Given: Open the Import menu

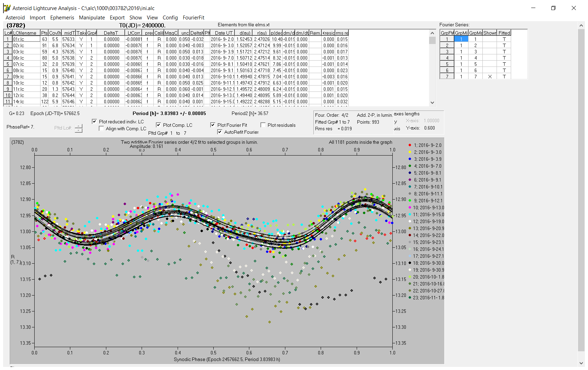Looking at the screenshot, I should [x=37, y=18].
